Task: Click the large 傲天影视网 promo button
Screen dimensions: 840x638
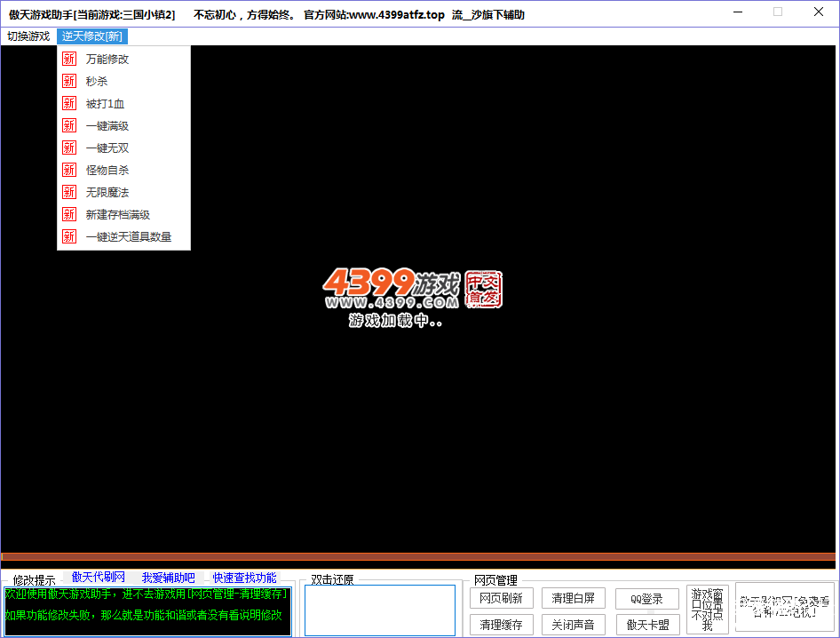Action: [785, 607]
